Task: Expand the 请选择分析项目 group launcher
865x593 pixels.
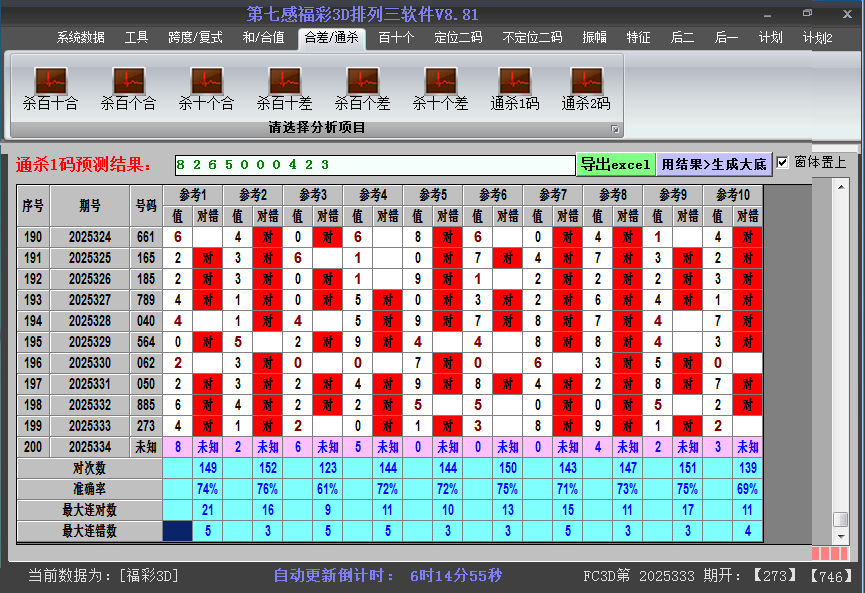Action: click(x=615, y=129)
